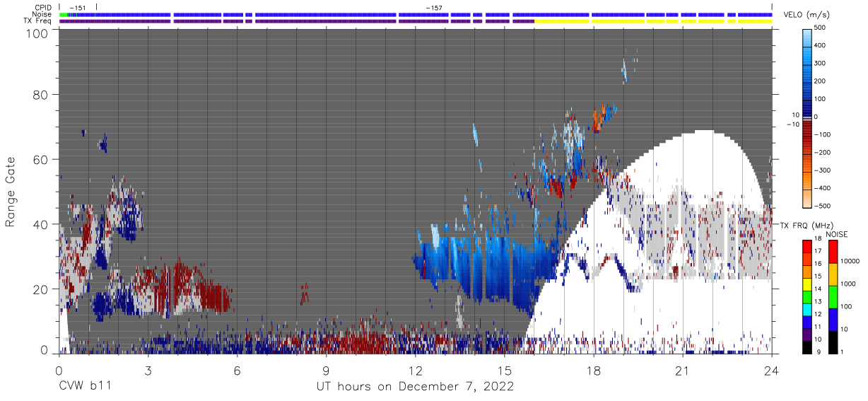
Task: Click the black 1–10 noise legend swatch
Action: [x=833, y=342]
